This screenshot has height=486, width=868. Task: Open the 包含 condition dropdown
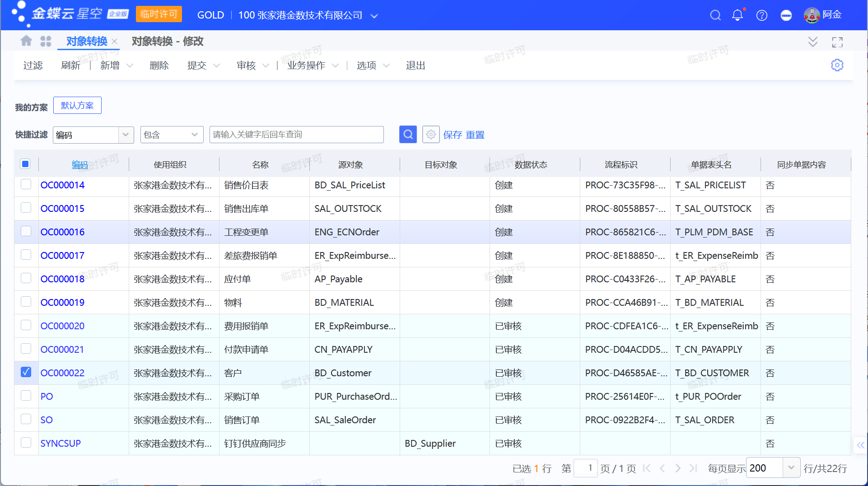[195, 134]
